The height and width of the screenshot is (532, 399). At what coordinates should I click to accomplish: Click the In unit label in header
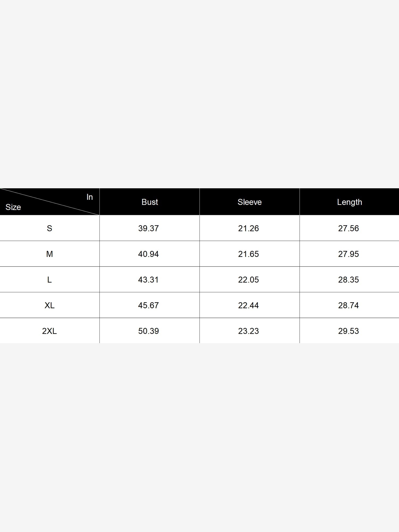90,197
